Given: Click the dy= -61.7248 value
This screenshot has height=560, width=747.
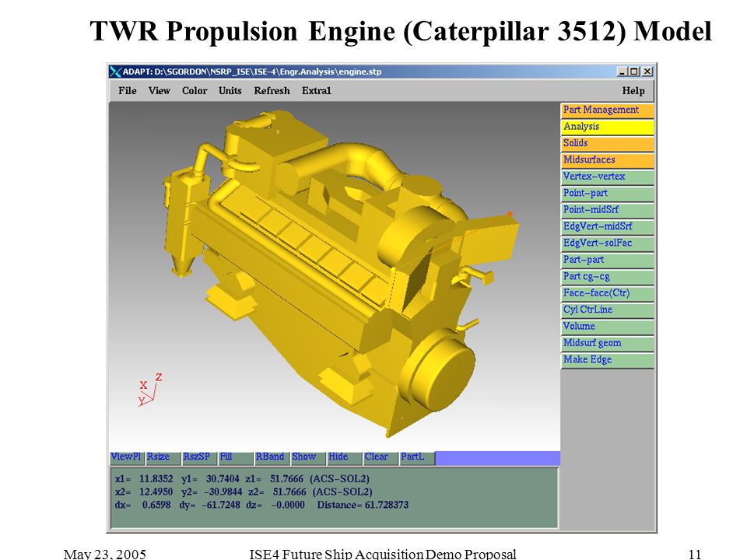Looking at the screenshot, I should (x=209, y=505).
